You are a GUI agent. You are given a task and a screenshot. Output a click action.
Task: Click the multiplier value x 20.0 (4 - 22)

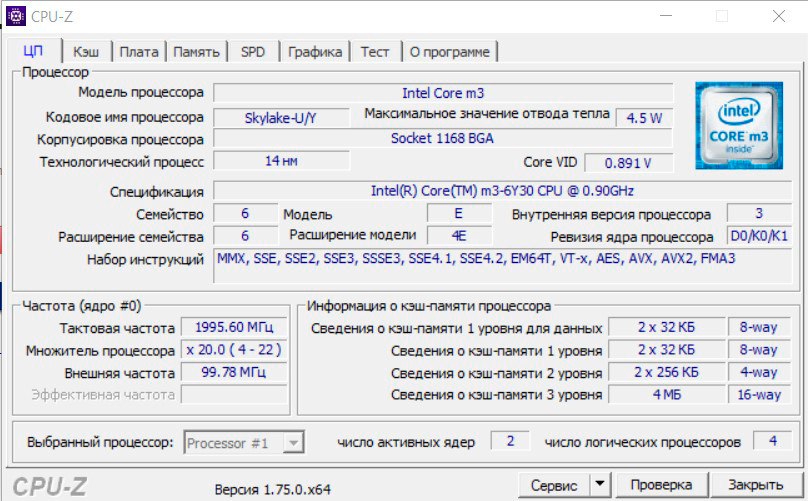pos(234,350)
